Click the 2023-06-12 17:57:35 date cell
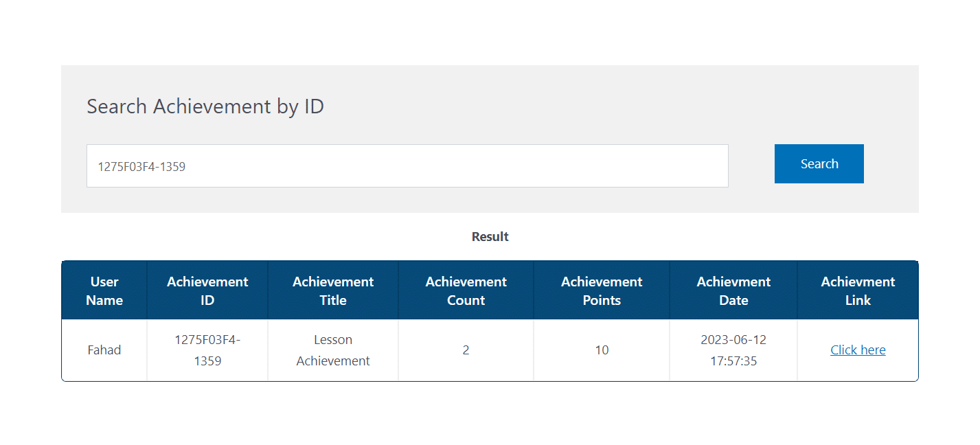Screen dimensions: 980x445 [733, 350]
